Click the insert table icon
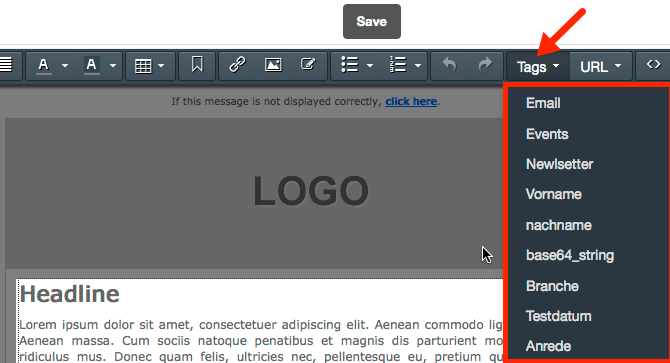The height and width of the screenshot is (363, 670). click(x=143, y=66)
